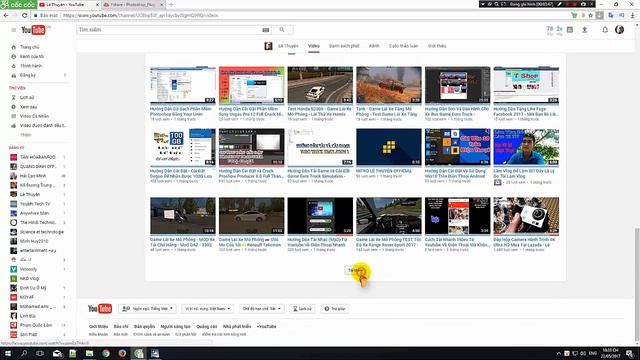The width and height of the screenshot is (640, 360).
Task: Switch to the Video channel tab
Action: click(313, 46)
